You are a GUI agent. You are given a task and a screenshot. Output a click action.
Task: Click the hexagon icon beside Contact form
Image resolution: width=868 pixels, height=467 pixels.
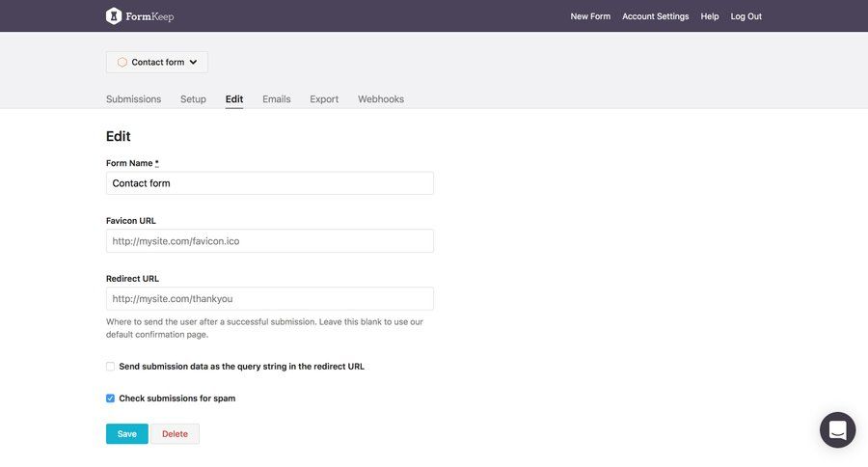(x=122, y=62)
